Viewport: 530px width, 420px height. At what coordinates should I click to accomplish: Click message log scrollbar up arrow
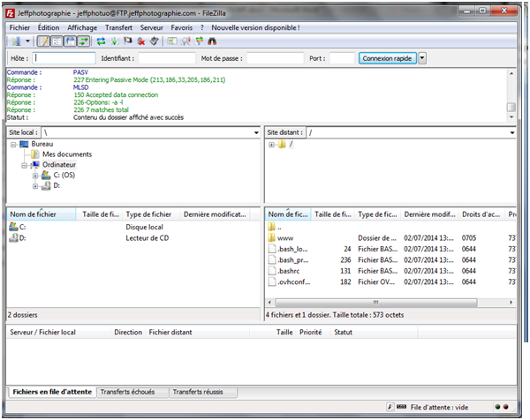point(511,73)
